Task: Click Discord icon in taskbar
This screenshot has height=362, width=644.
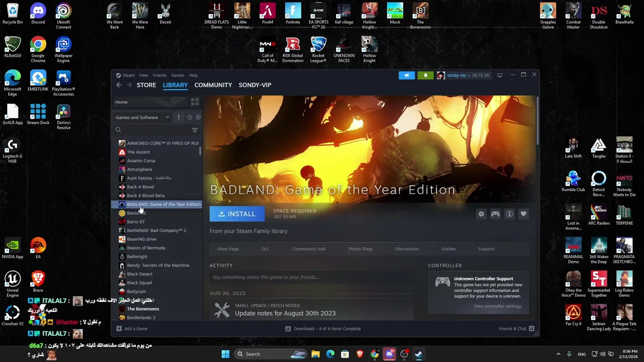Action: point(389,354)
